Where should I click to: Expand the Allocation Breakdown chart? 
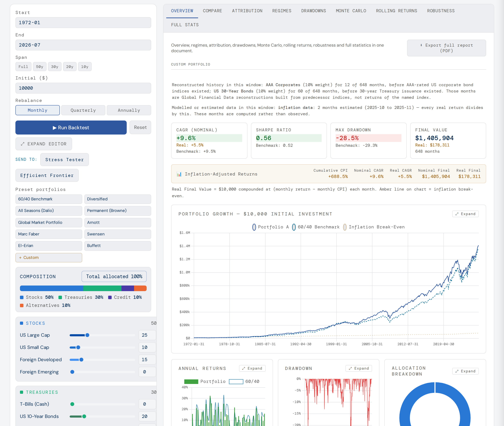pos(465,371)
